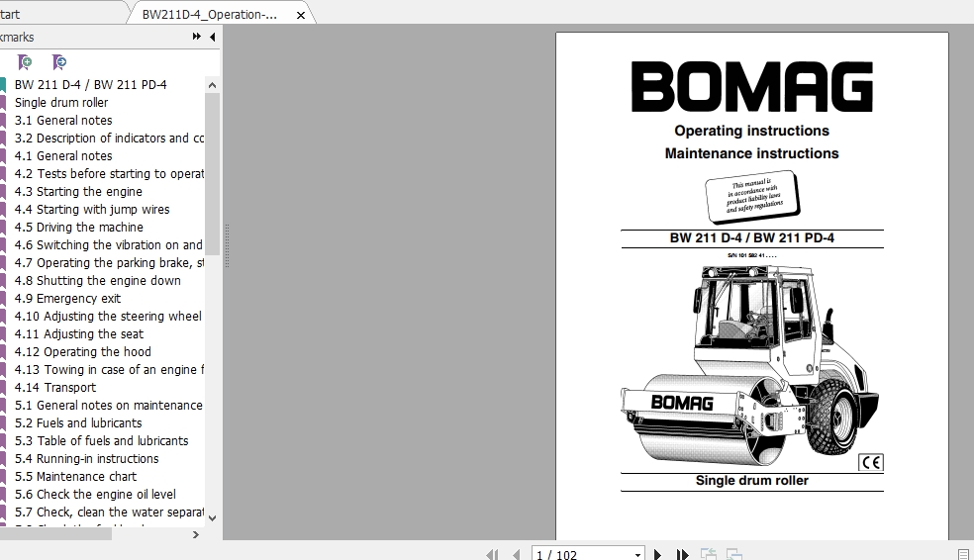The height and width of the screenshot is (560, 974).
Task: Open bookmark 4.9 Emergency exit
Action: pyautogui.click(x=67, y=299)
